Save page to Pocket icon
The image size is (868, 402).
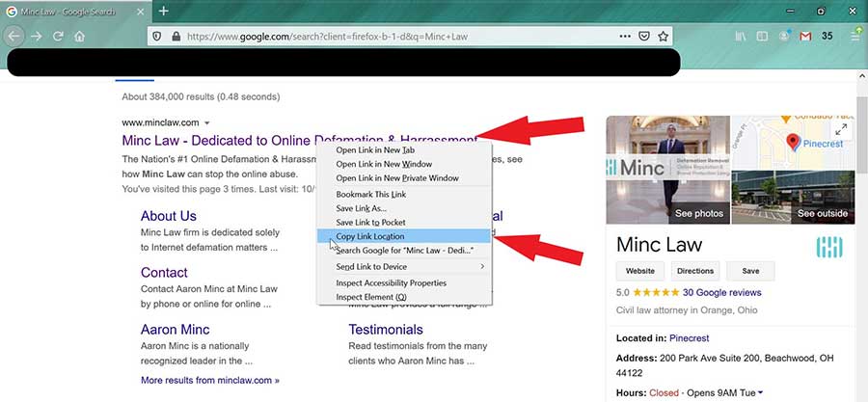coord(644,37)
